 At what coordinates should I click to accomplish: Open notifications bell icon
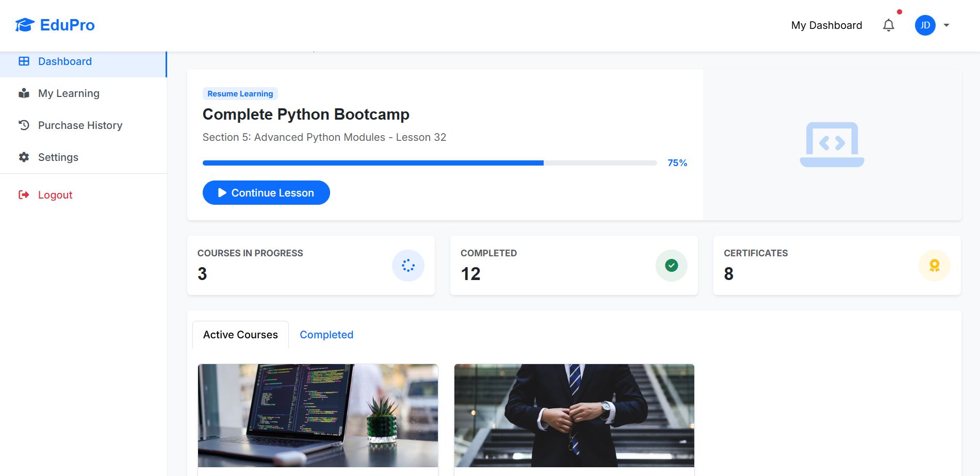pos(888,25)
